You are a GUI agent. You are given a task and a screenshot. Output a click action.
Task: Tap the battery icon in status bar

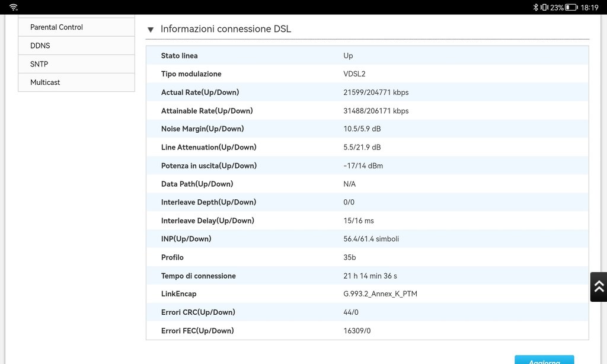pos(571,7)
